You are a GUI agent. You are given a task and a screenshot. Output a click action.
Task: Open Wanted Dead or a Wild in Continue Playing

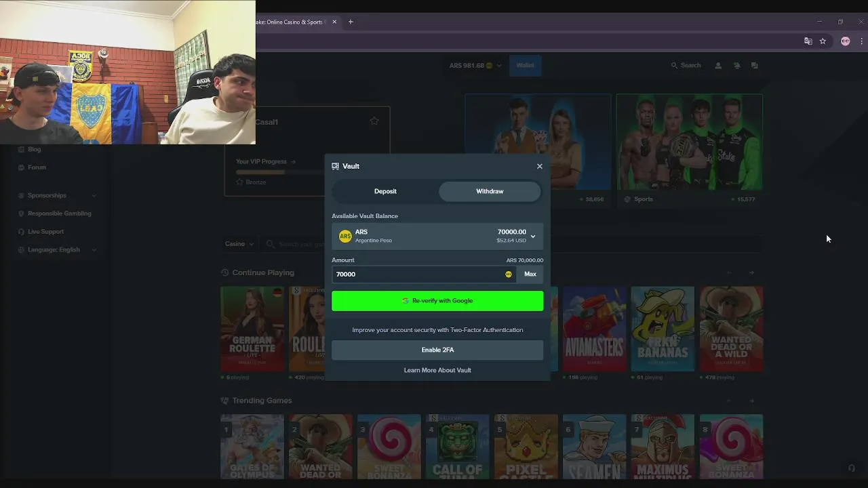[x=731, y=329]
